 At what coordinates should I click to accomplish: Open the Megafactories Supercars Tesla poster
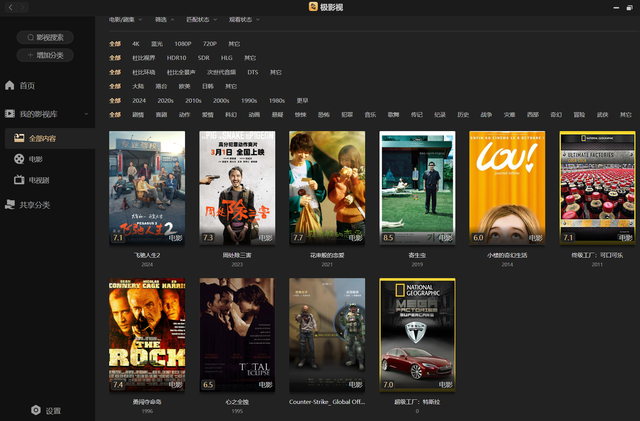pos(417,335)
